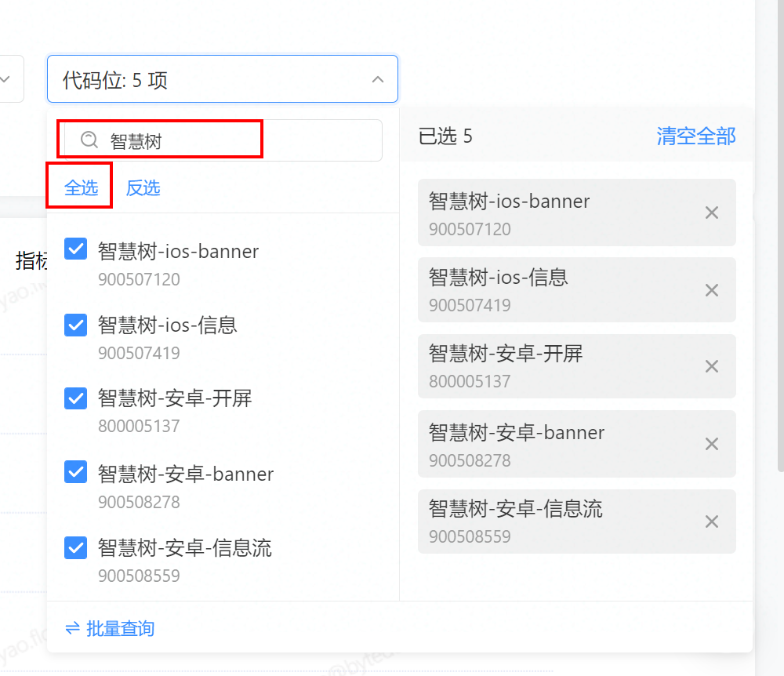784x676 pixels.
Task: Click selected card 智慧树-安卓-信息流 name
Action: (x=516, y=508)
